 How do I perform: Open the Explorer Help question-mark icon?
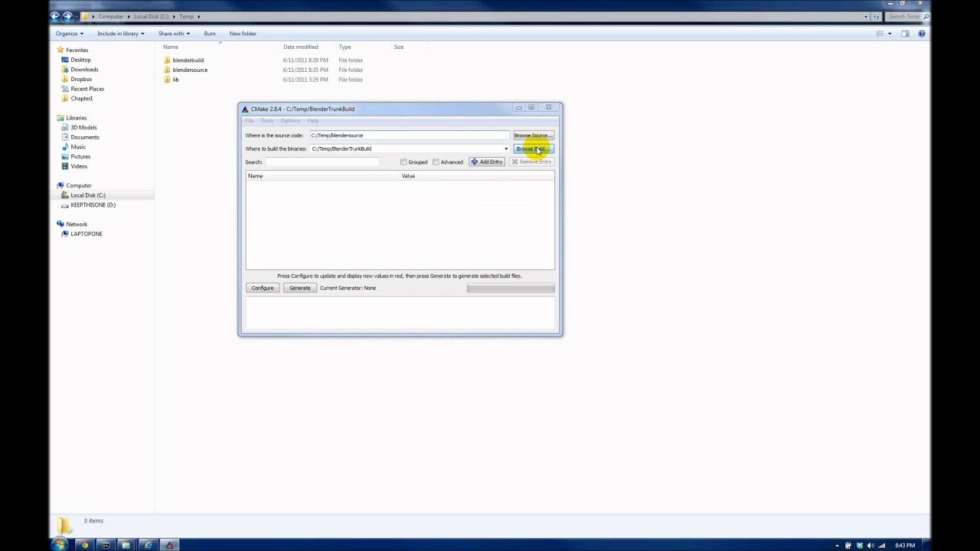point(921,34)
